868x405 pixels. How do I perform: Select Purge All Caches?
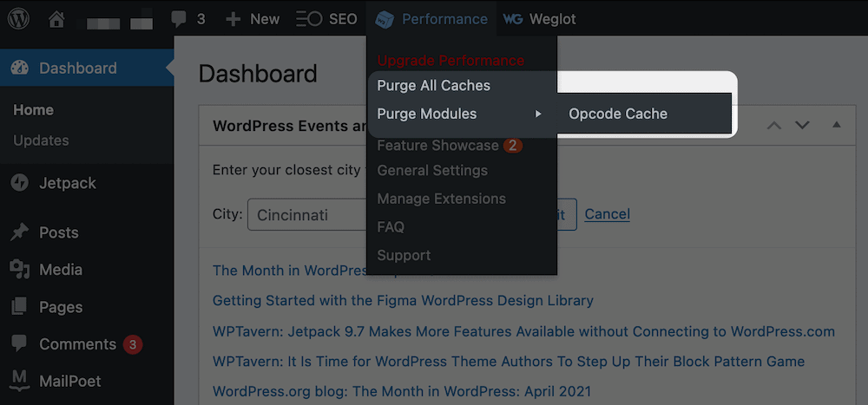(x=433, y=86)
